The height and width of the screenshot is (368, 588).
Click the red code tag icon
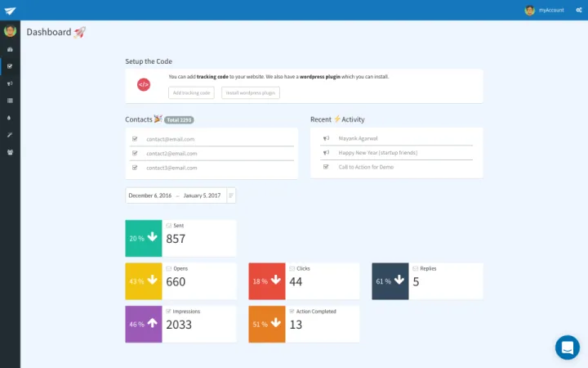(143, 84)
